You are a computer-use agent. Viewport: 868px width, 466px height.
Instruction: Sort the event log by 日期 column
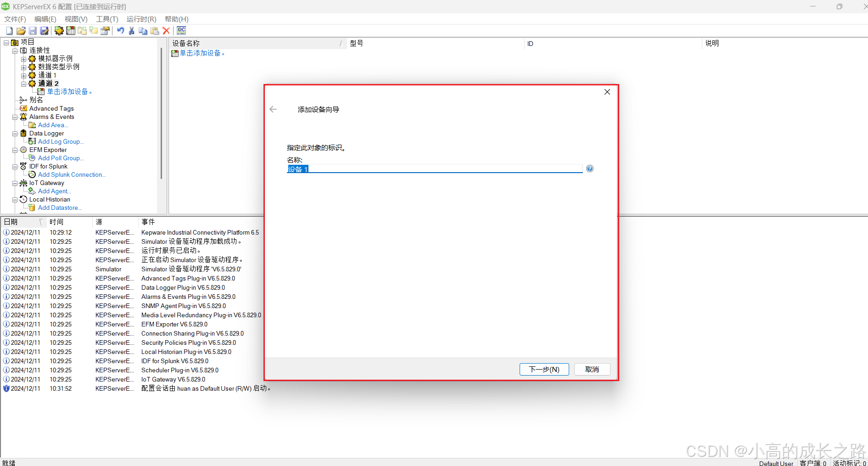tap(24, 222)
